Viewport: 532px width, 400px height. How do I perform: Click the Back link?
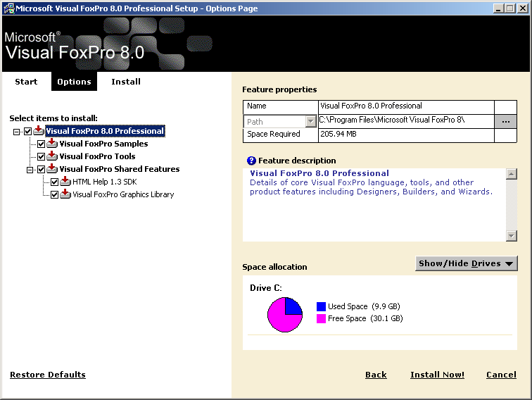[x=376, y=375]
